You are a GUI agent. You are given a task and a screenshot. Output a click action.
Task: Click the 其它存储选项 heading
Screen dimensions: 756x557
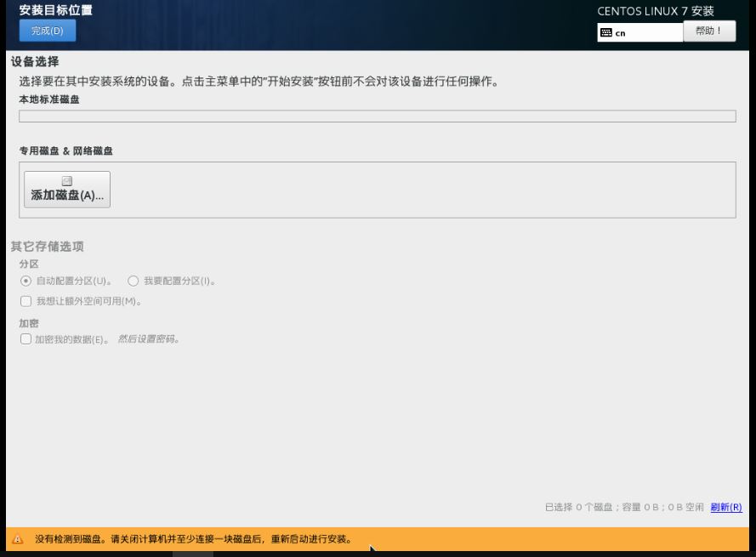point(48,247)
